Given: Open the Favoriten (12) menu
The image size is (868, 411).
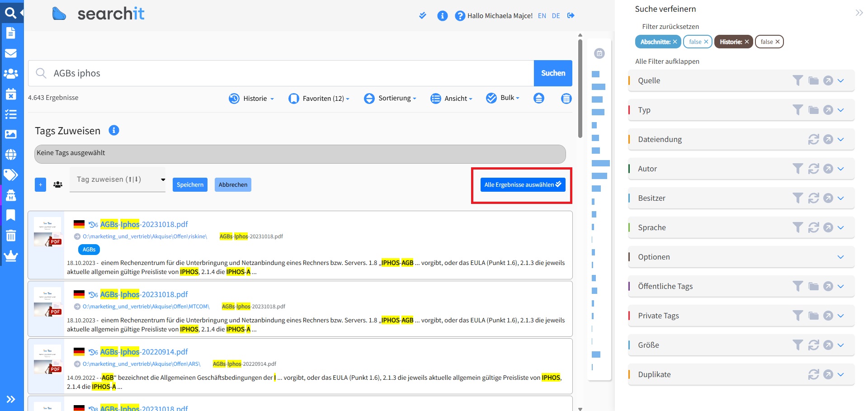Looking at the screenshot, I should pyautogui.click(x=319, y=98).
